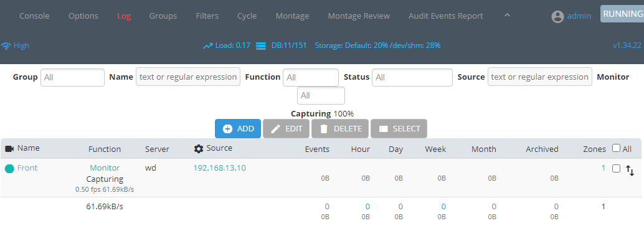Viewport: 644px width, 246px height.
Task: Open the Cycle view
Action: point(247,16)
